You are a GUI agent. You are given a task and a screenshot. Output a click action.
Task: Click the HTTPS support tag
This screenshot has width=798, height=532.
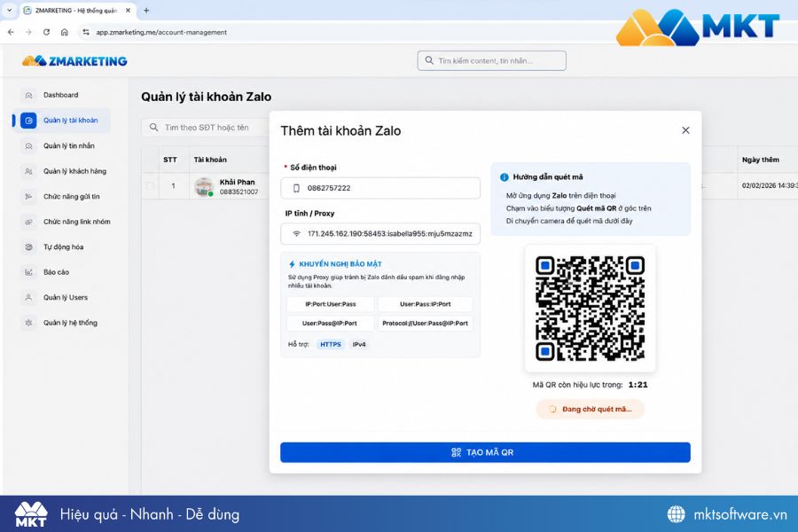tap(331, 345)
